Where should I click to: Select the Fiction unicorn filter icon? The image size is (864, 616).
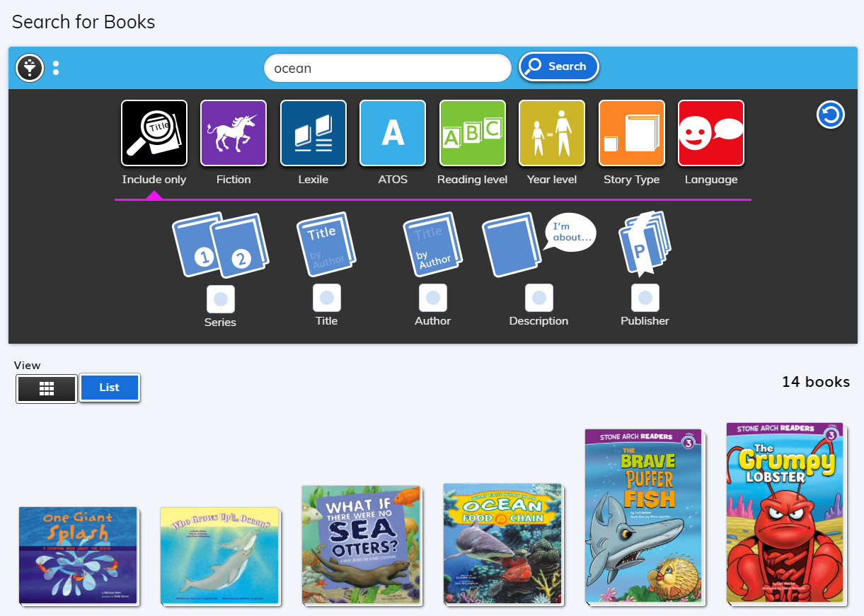coord(234,133)
